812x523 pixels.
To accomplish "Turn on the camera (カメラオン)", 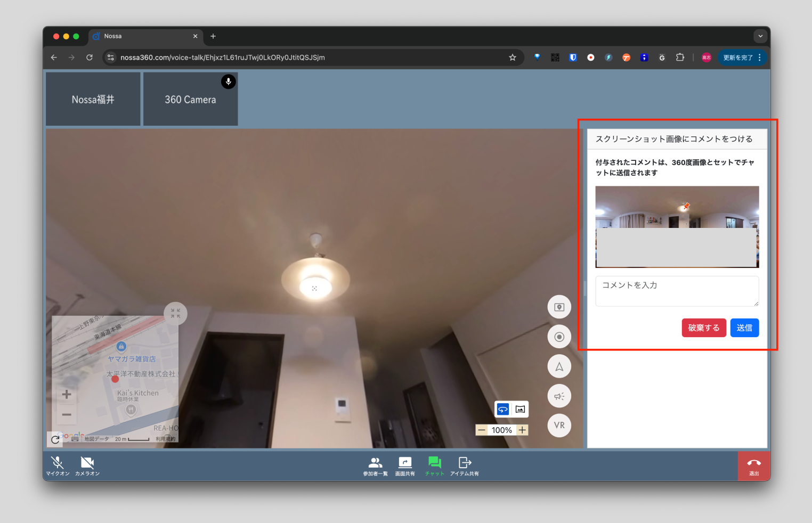I will (87, 466).
